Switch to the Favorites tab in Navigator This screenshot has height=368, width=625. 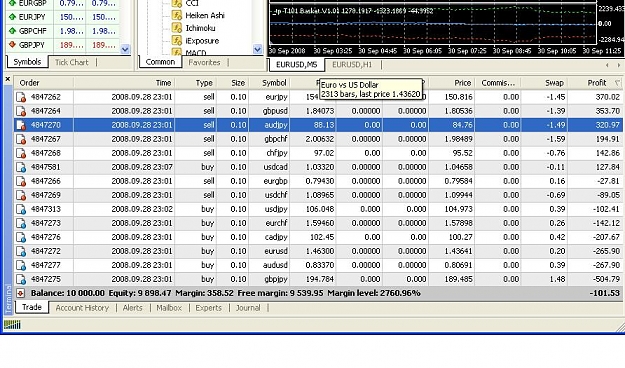(x=204, y=62)
